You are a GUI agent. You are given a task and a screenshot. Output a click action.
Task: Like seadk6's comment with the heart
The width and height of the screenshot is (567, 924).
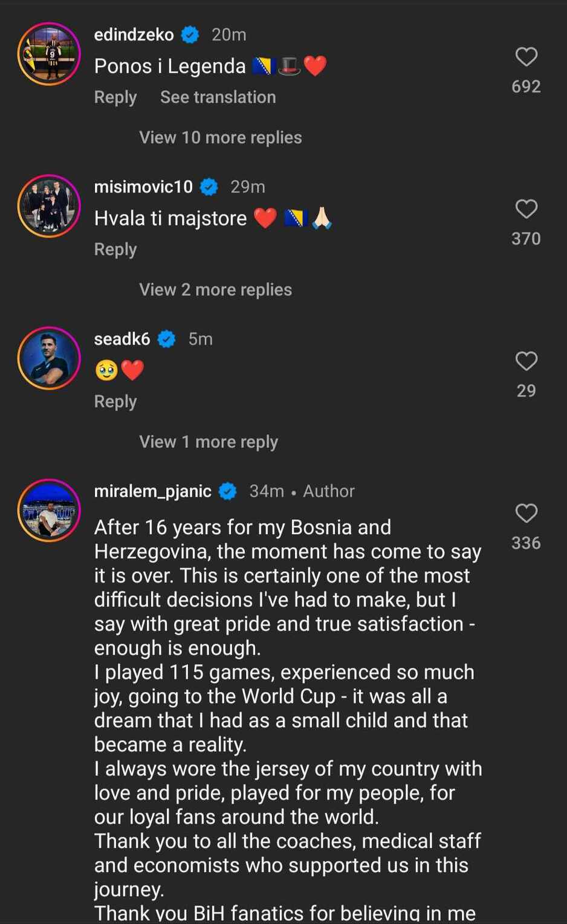tap(526, 361)
